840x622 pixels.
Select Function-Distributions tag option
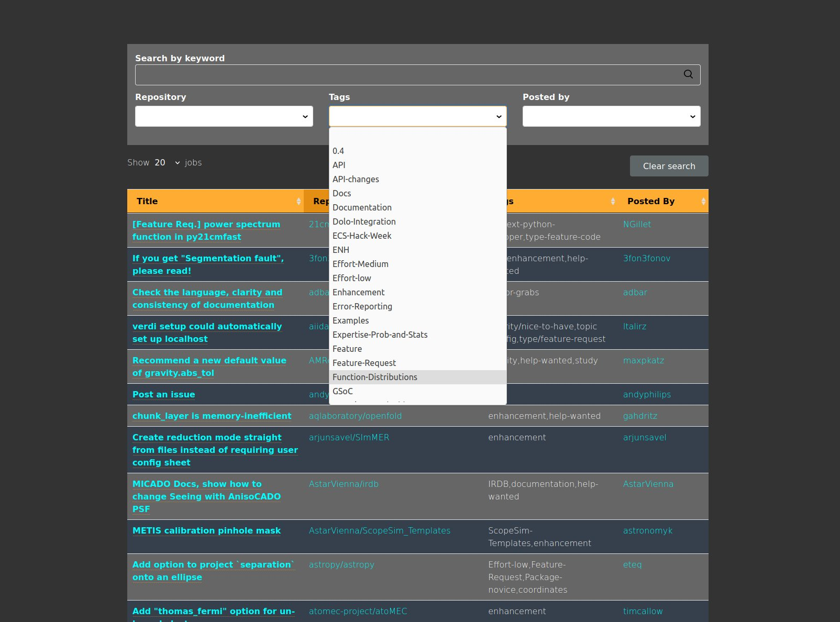coord(375,377)
